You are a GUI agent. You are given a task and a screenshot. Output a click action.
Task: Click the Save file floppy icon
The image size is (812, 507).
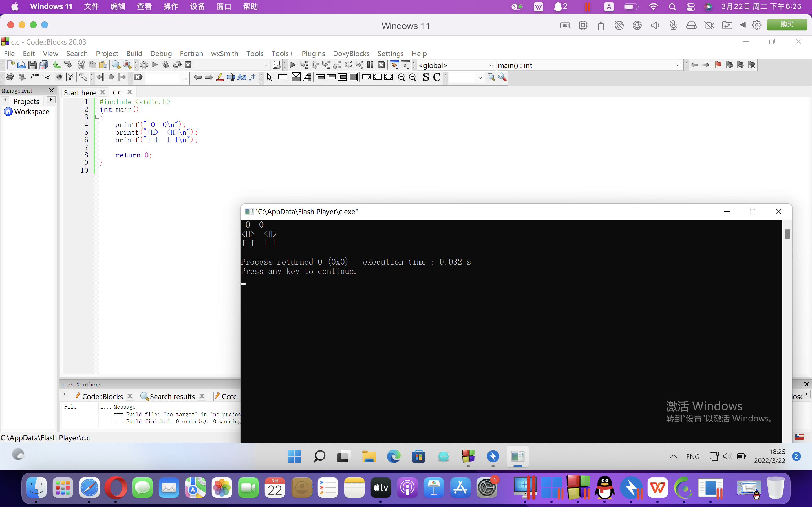[x=32, y=65]
